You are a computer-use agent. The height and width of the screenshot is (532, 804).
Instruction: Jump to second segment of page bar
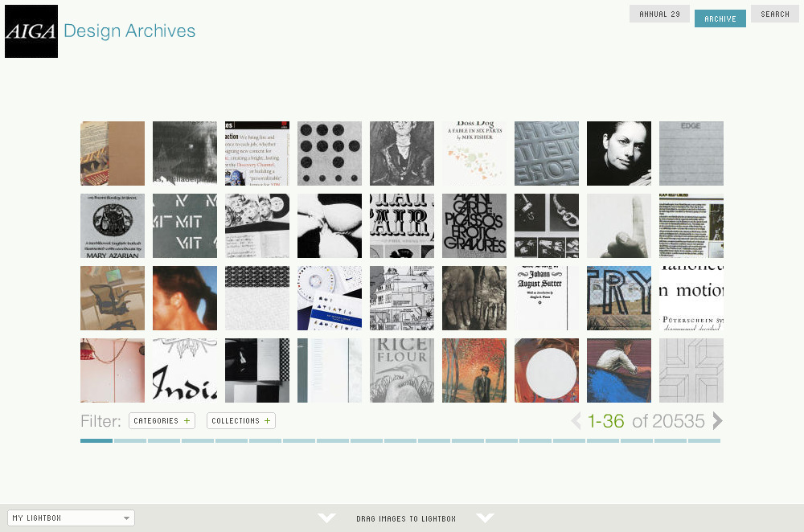click(x=130, y=440)
